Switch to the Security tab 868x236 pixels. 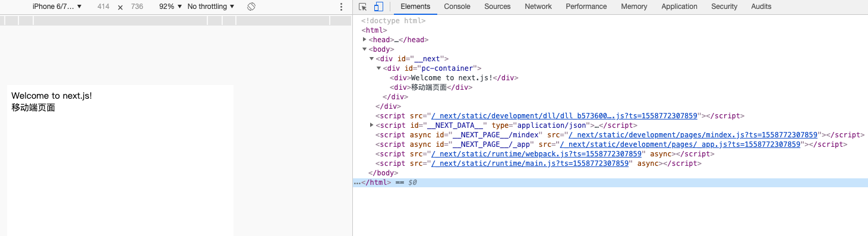[x=724, y=7]
